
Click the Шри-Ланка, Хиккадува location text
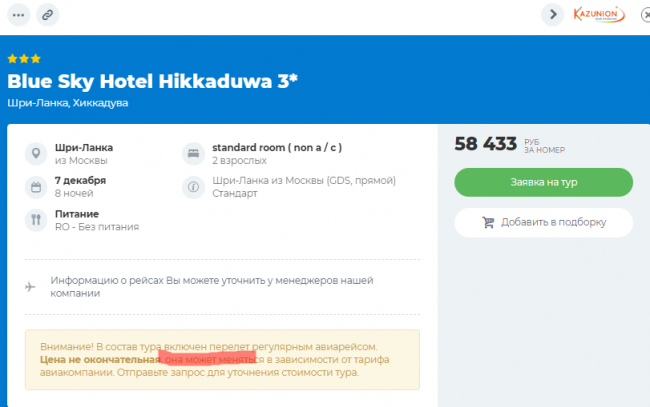coord(68,103)
